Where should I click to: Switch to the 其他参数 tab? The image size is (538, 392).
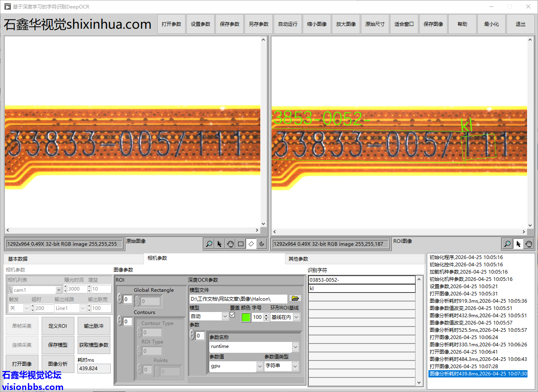298,259
